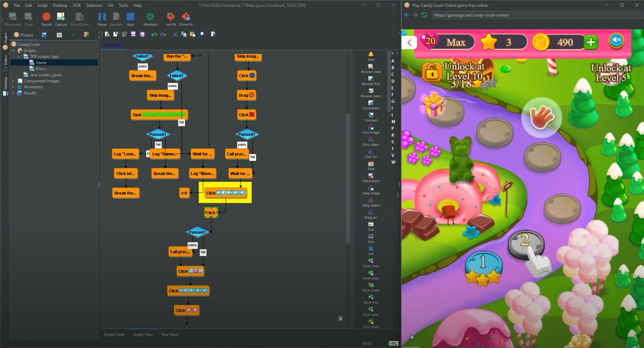Select Click ocr command in palette
Screen dimensions: 644x348
coord(371,154)
